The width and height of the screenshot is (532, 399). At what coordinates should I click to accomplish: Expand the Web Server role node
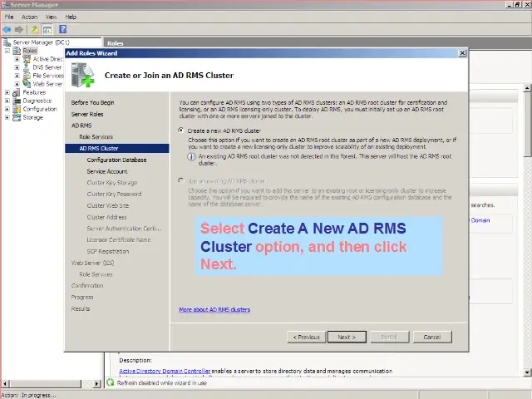pyautogui.click(x=17, y=83)
